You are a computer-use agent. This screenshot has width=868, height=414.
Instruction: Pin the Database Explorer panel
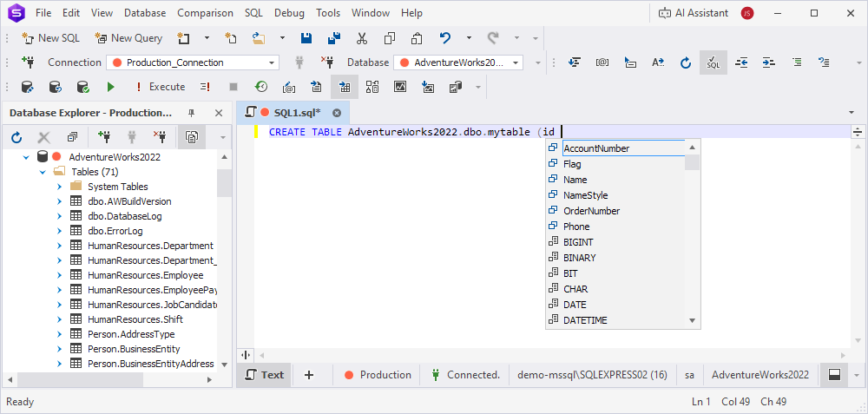194,113
